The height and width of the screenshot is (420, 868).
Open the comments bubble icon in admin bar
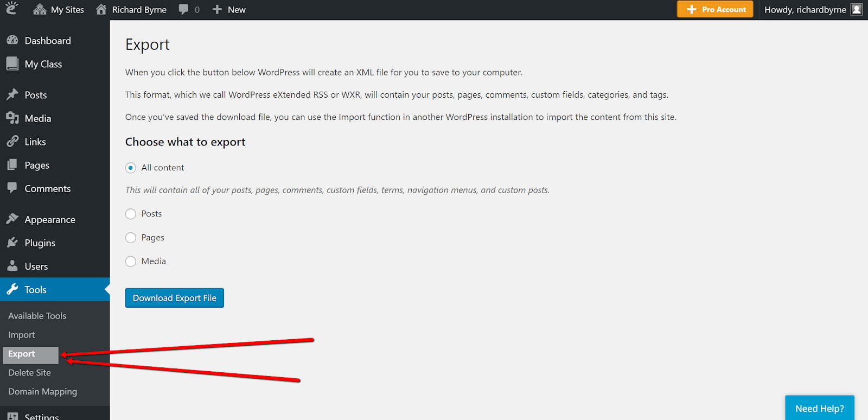tap(183, 10)
